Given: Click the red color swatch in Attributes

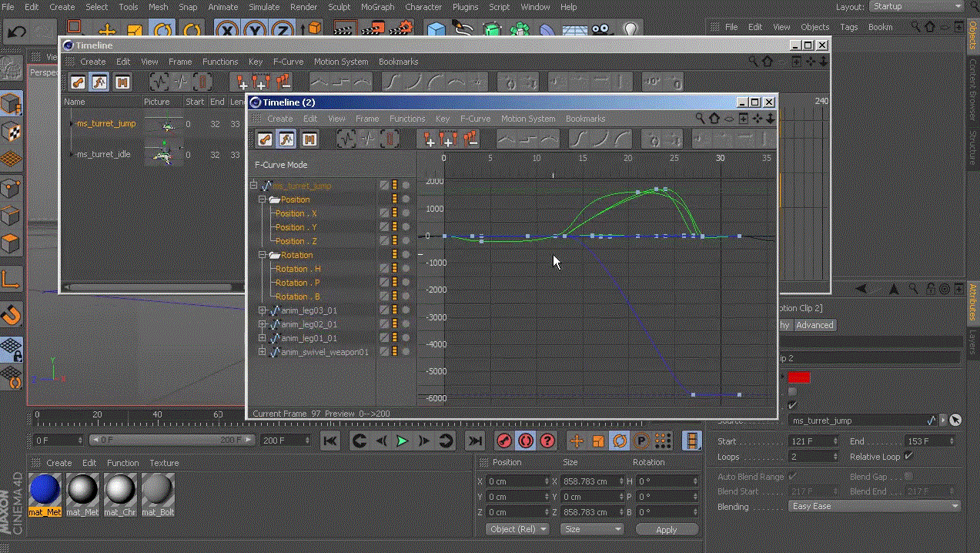Looking at the screenshot, I should tap(799, 377).
